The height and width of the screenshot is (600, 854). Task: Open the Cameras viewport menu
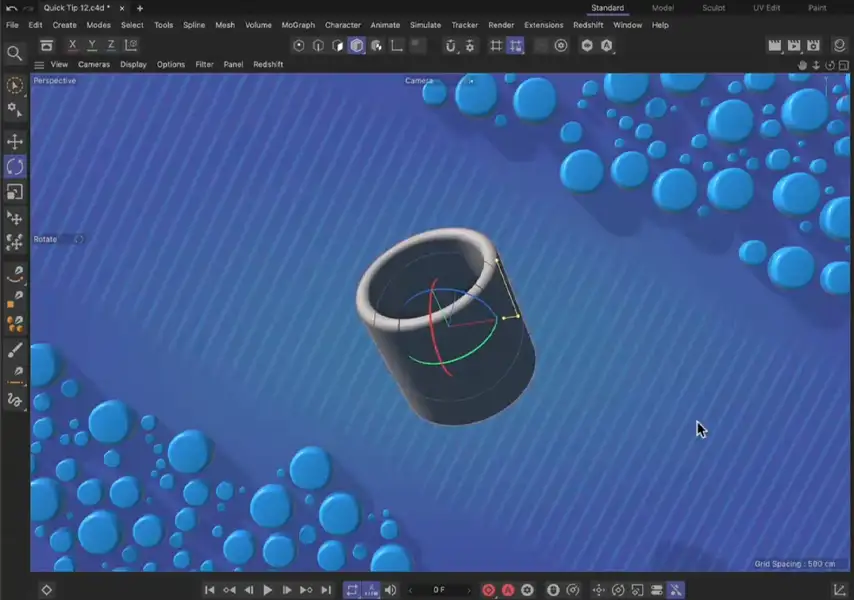(x=93, y=64)
